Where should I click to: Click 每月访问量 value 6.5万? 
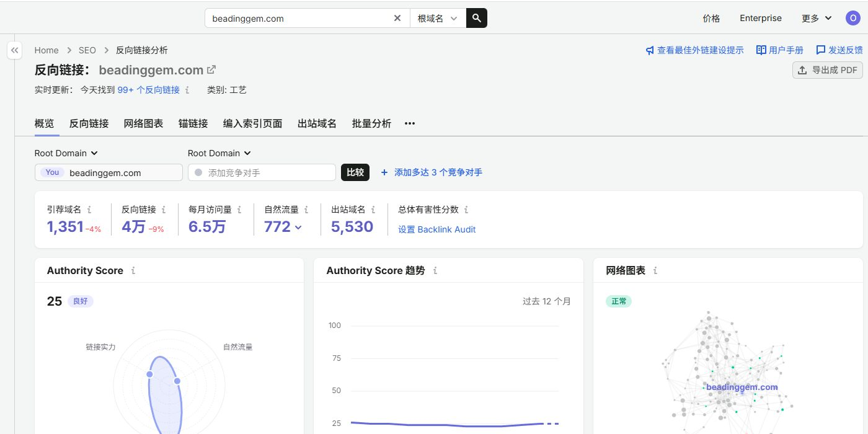pyautogui.click(x=207, y=227)
